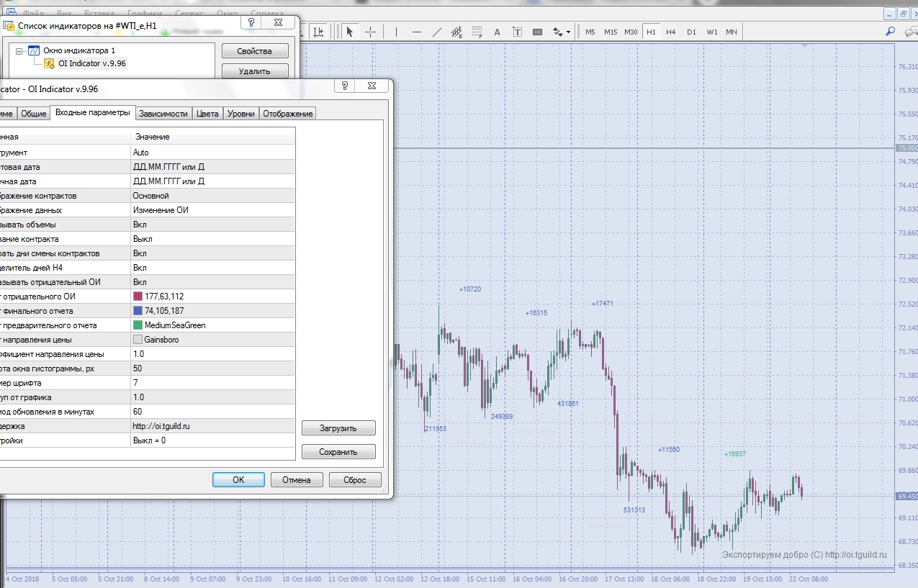
Task: Switch timeframe to M30
Action: click(x=631, y=32)
